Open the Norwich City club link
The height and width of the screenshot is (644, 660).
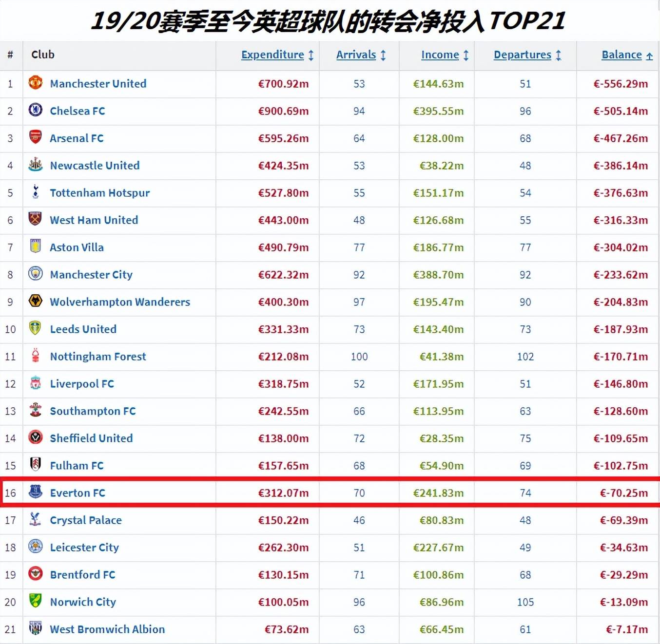pyautogui.click(x=83, y=603)
